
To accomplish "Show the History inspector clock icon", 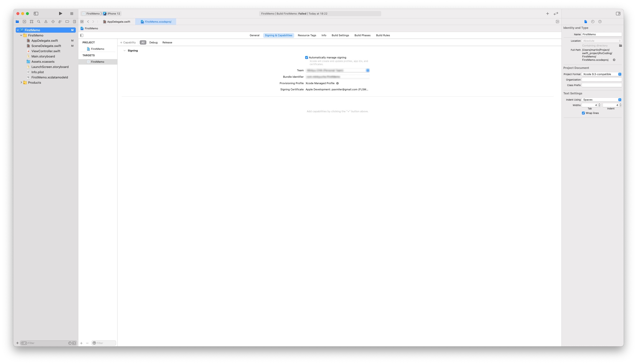I will click(x=593, y=22).
